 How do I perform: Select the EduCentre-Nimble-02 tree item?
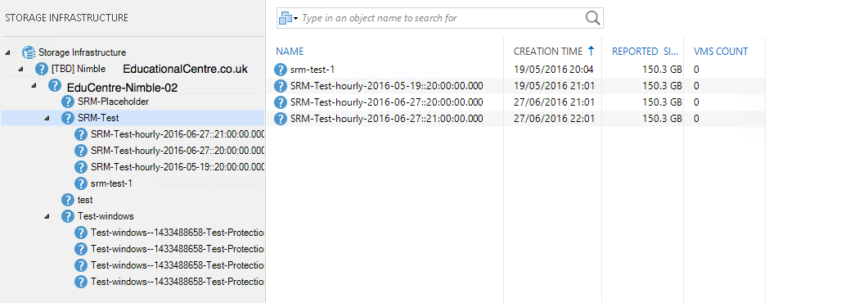point(122,88)
